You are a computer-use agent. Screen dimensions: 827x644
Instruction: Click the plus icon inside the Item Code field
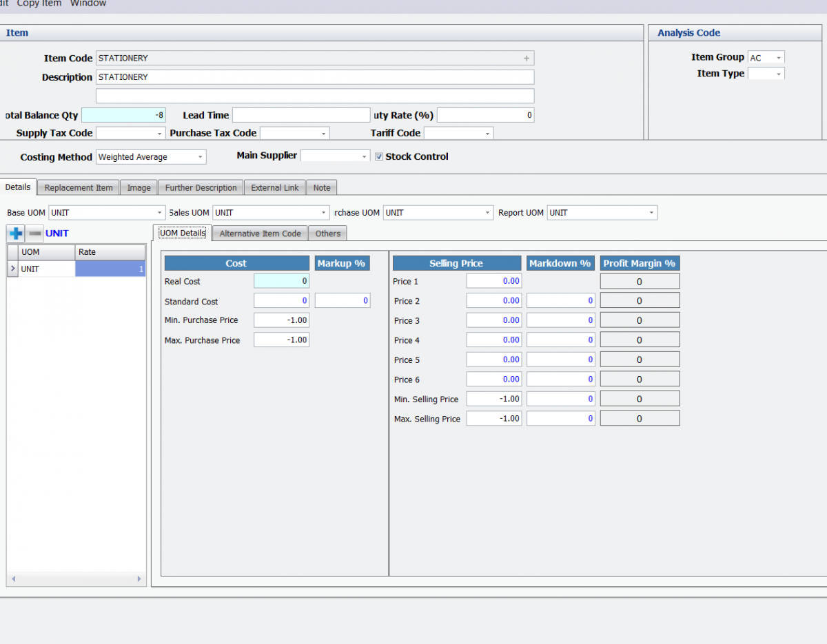[528, 58]
